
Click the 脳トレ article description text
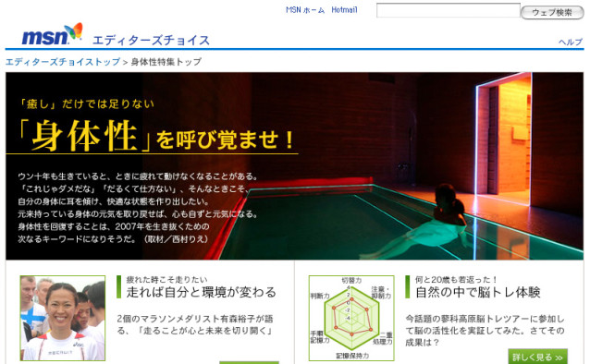(485, 331)
